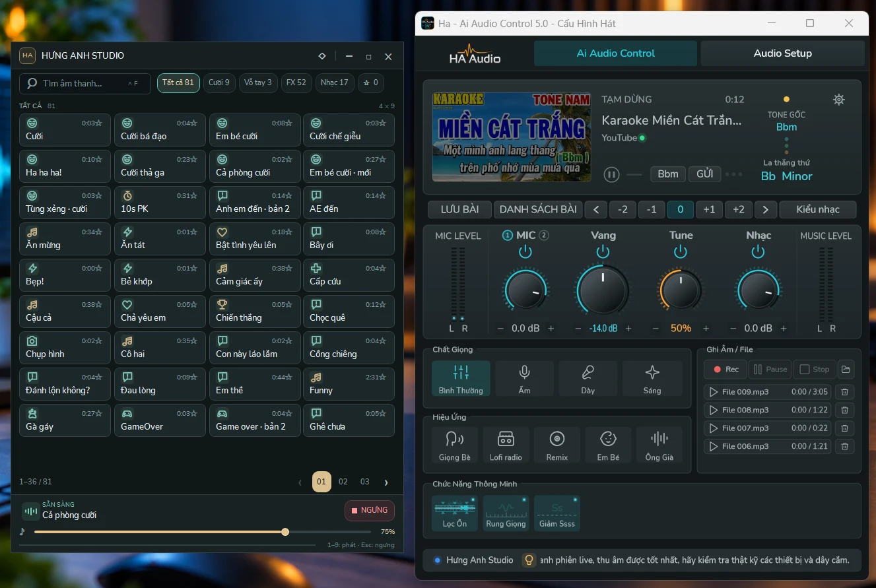Adjust the Hưng Anh Studio volume slider
The height and width of the screenshot is (588, 876).
click(203, 532)
